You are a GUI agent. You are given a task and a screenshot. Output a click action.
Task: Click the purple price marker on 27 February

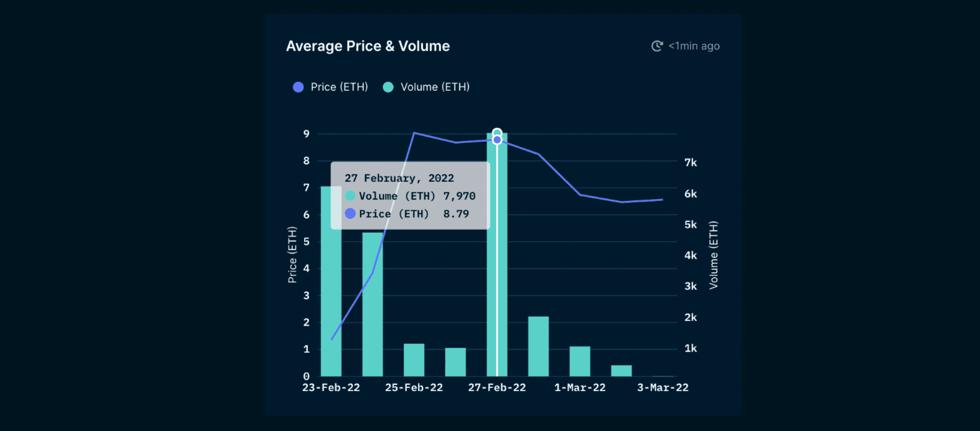pyautogui.click(x=497, y=140)
